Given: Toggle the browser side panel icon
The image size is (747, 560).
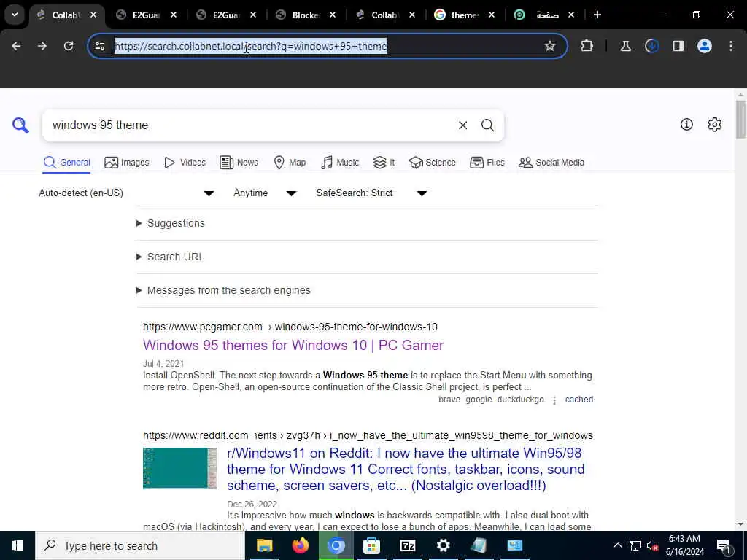Looking at the screenshot, I should [678, 46].
